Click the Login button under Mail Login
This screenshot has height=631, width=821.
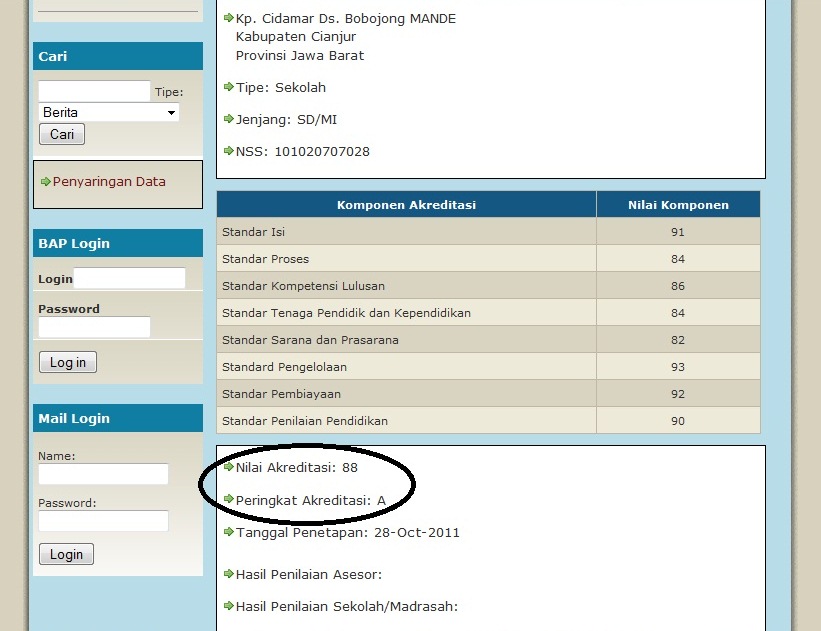click(66, 554)
